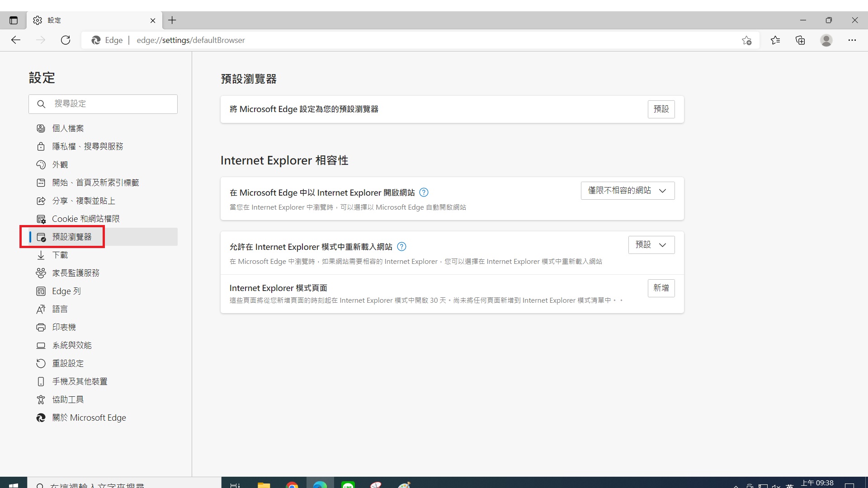The width and height of the screenshot is (868, 488).
Task: Open 關於 Microsoft Edge section
Action: click(103, 418)
